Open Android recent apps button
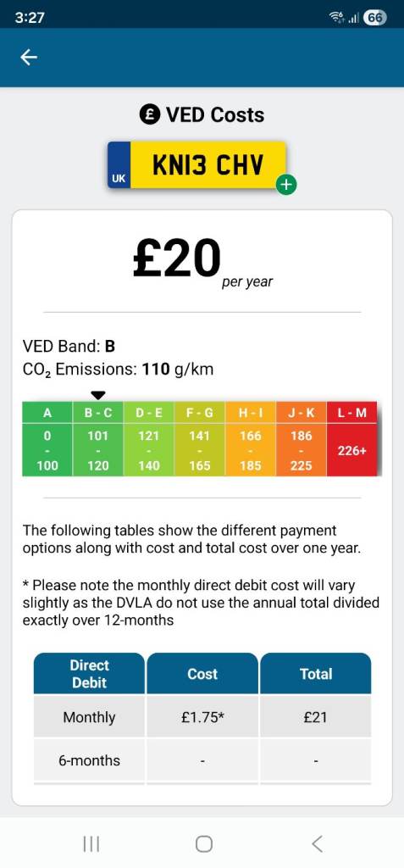 [x=91, y=843]
